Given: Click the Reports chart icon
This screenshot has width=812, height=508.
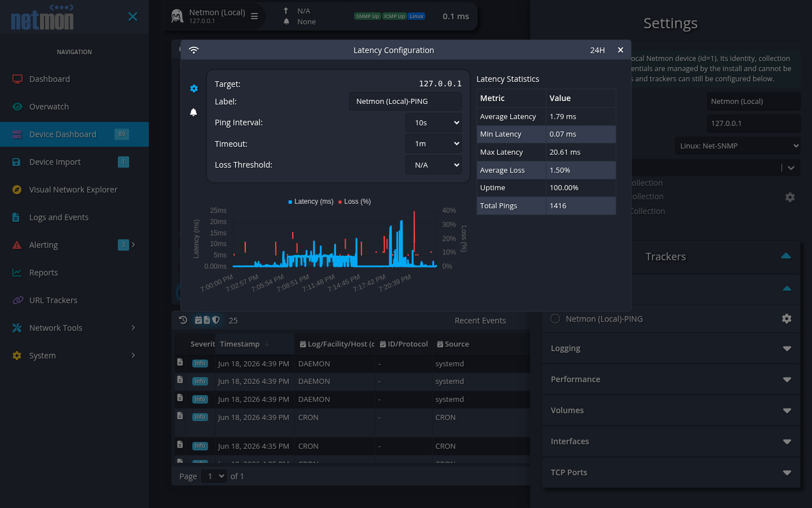Looking at the screenshot, I should click(x=17, y=273).
